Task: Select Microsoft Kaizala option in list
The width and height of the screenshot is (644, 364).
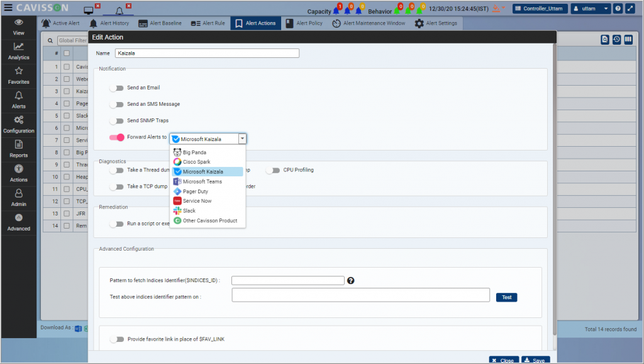Action: [x=208, y=171]
